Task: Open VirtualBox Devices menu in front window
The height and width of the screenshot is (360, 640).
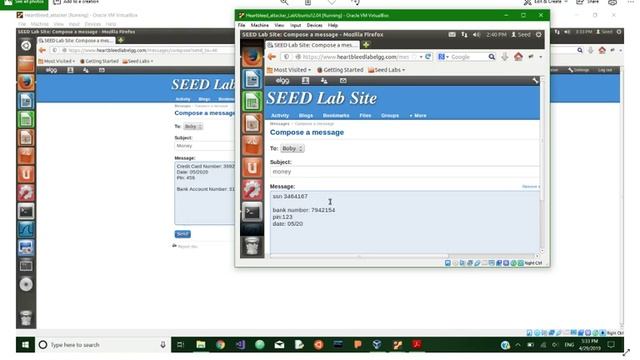Action: [x=314, y=25]
